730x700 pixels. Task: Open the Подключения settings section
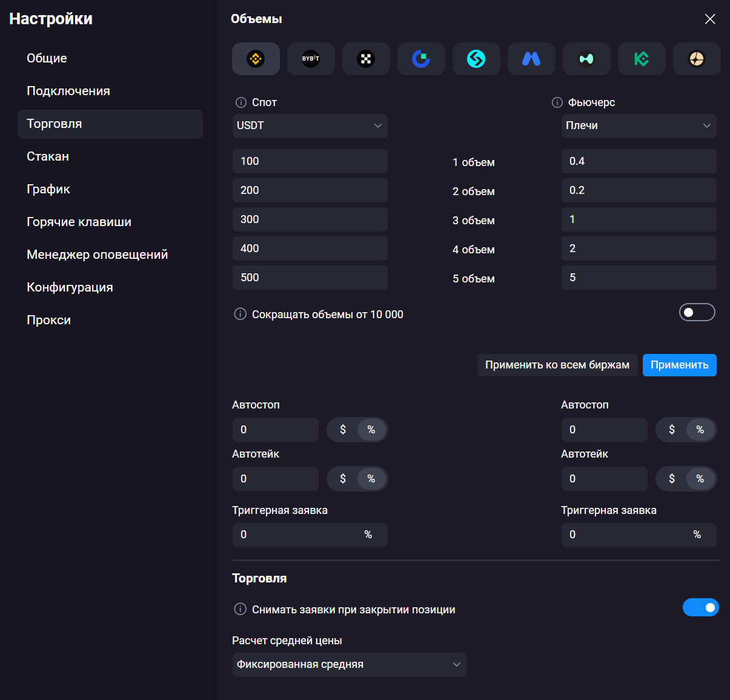(110, 91)
